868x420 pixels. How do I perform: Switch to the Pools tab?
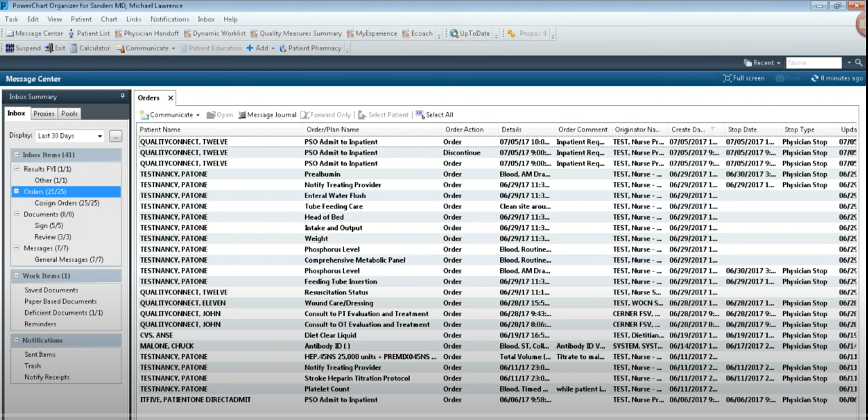coord(69,113)
